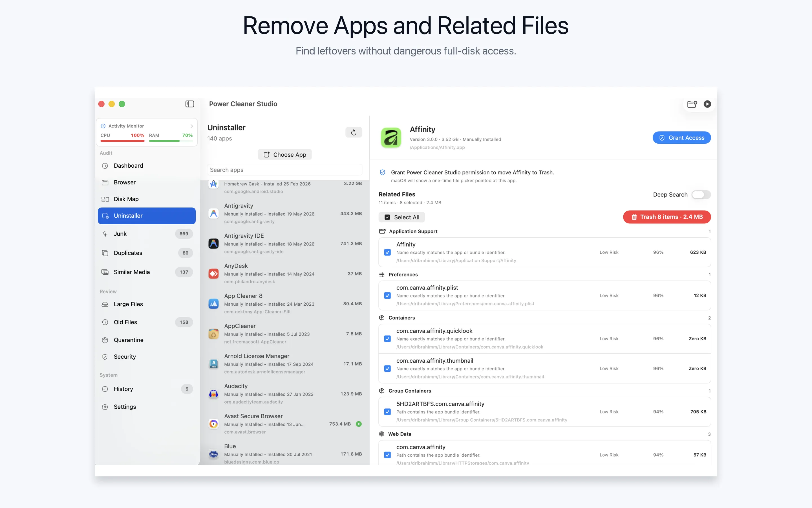Open Large Files in the sidebar
This screenshot has width=812, height=508.
pyautogui.click(x=147, y=304)
